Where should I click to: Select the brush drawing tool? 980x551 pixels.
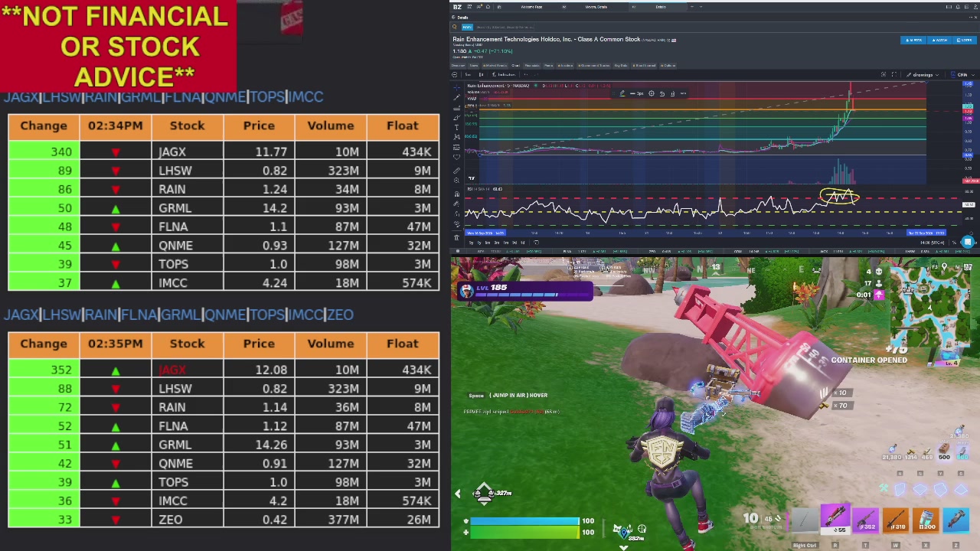pos(457,117)
